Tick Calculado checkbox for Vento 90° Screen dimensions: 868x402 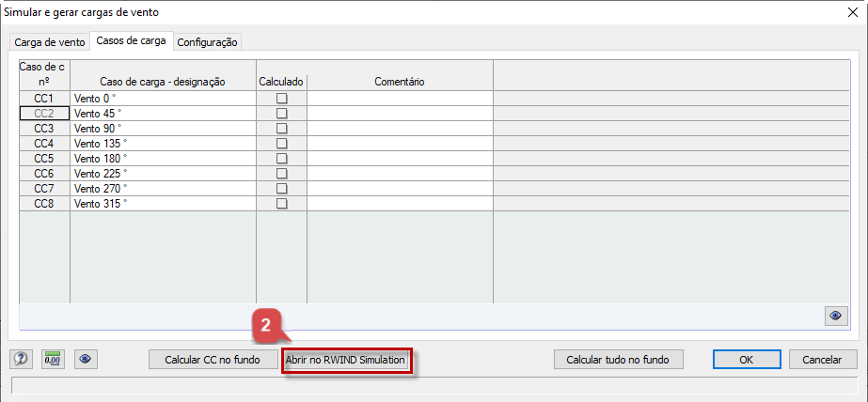click(x=282, y=129)
